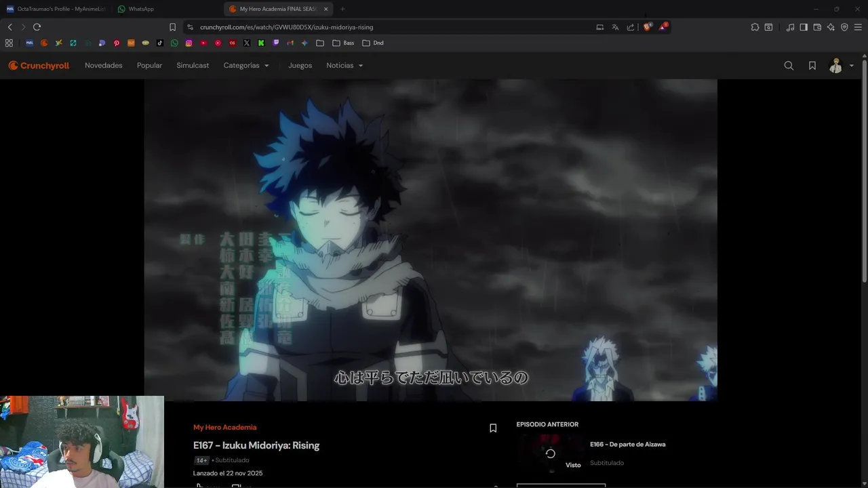Open the Twitch bookmark icon
868x488 pixels.
click(276, 43)
